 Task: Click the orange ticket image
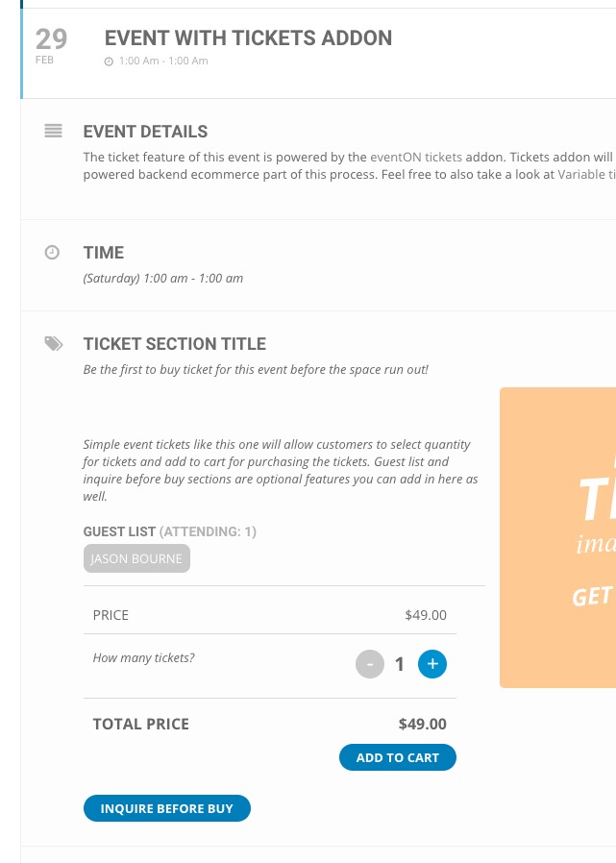coord(558,537)
